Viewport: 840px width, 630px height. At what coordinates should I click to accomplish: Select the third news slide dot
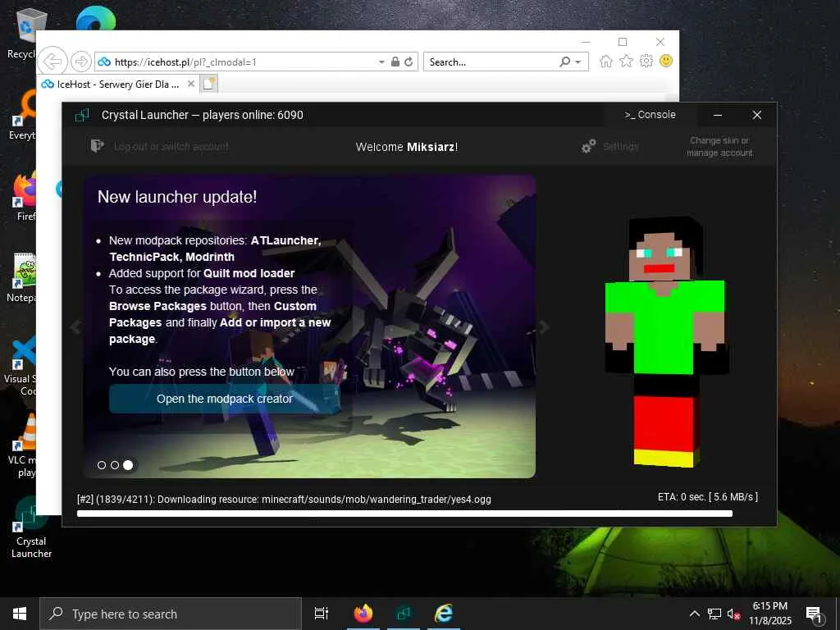128,465
